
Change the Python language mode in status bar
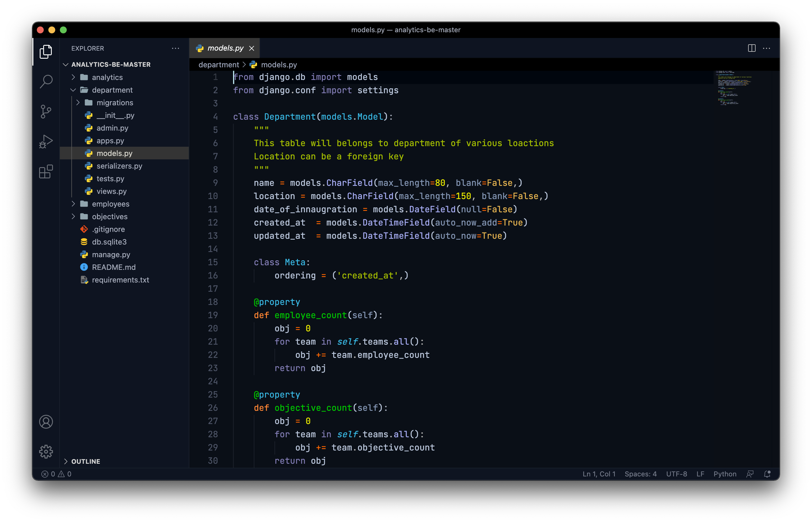[x=725, y=474]
